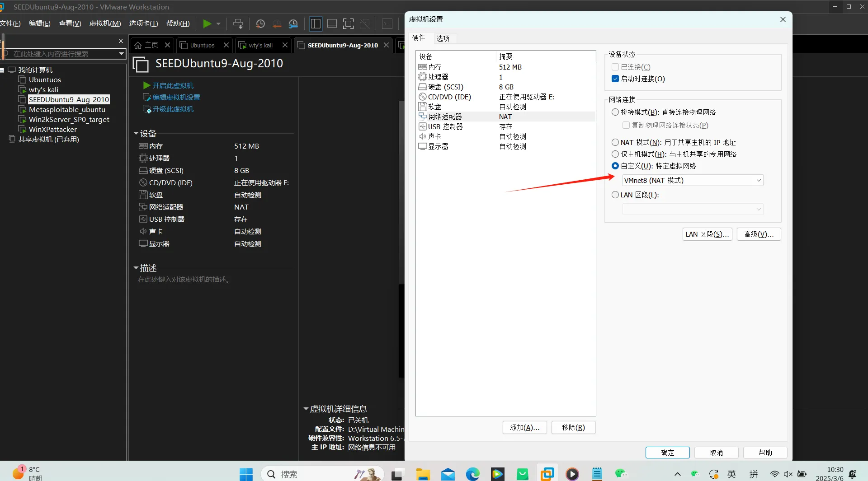
Task: Click the send Ctrl+Alt+Del toolbar icon
Action: point(238,23)
